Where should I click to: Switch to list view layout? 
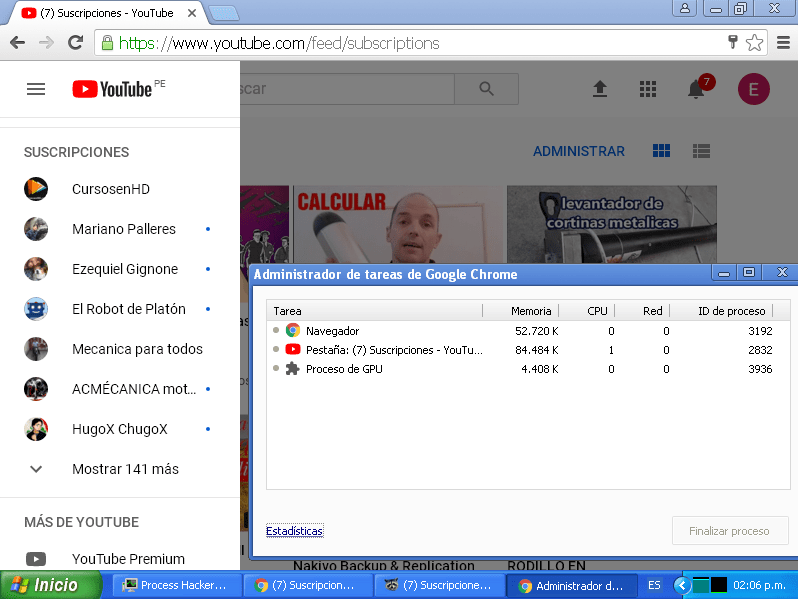click(701, 151)
